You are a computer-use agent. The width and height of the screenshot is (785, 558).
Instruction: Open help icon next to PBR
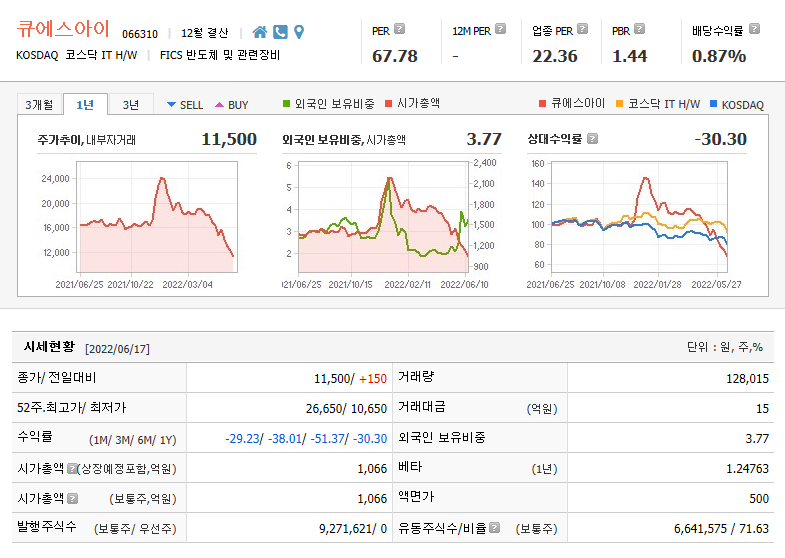click(x=639, y=29)
